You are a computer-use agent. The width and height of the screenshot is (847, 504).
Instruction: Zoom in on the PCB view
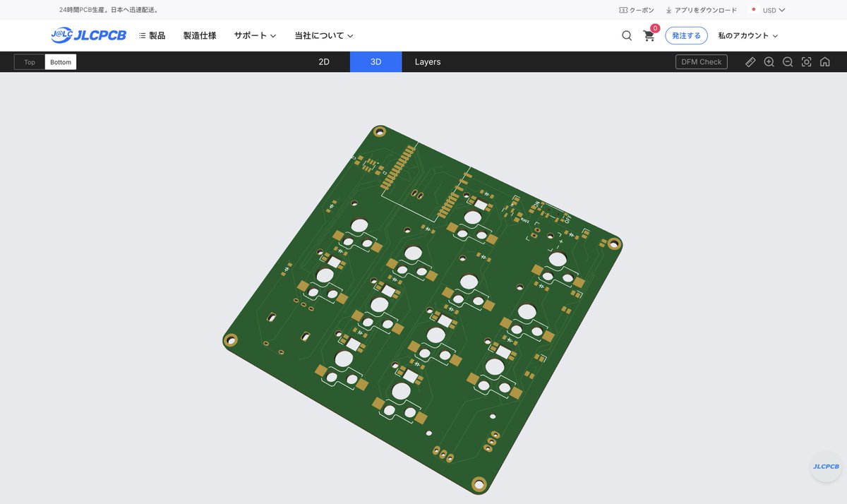[x=769, y=62]
